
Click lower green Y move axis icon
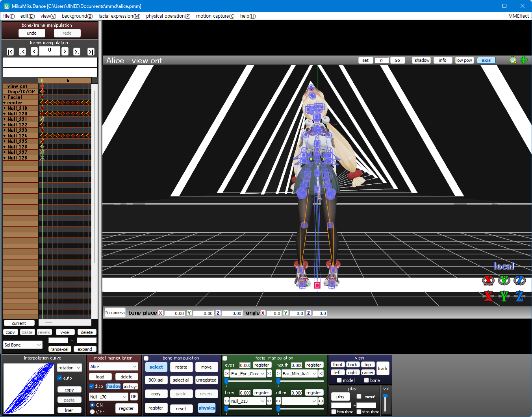(x=504, y=296)
